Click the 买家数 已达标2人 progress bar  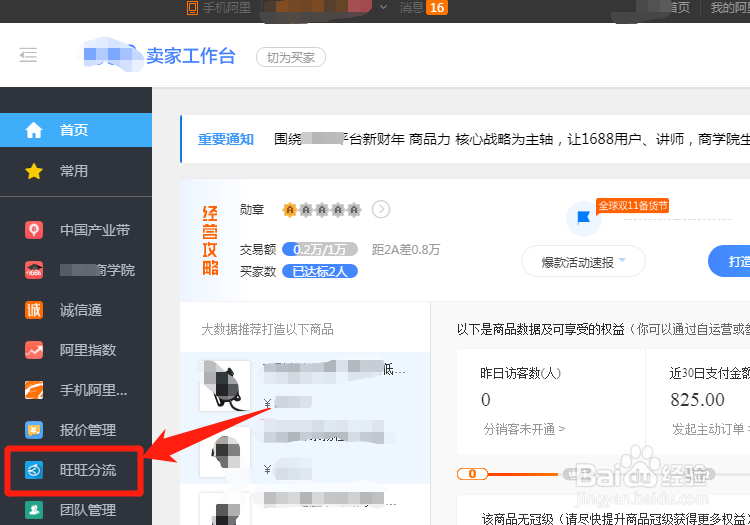tap(320, 271)
